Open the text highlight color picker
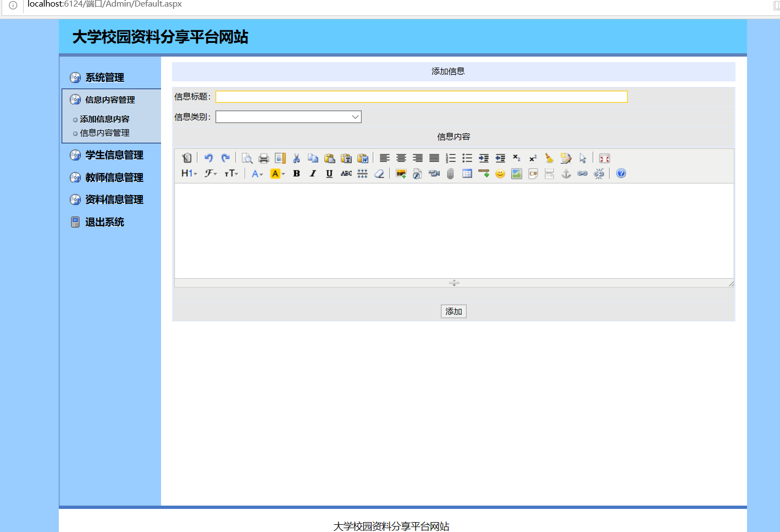Image resolution: width=780 pixels, height=532 pixels. point(278,174)
